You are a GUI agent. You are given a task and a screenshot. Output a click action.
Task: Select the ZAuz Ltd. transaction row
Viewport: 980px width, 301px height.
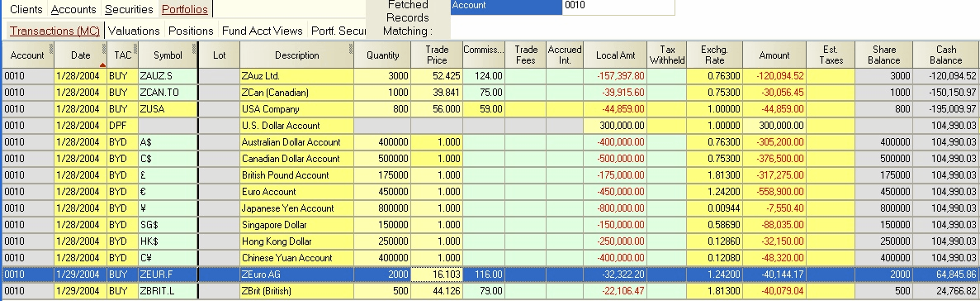490,76
